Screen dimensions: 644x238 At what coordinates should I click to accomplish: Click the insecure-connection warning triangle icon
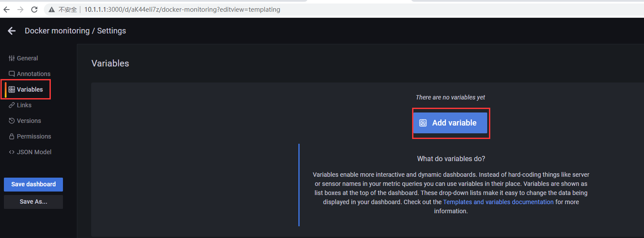coord(51,10)
